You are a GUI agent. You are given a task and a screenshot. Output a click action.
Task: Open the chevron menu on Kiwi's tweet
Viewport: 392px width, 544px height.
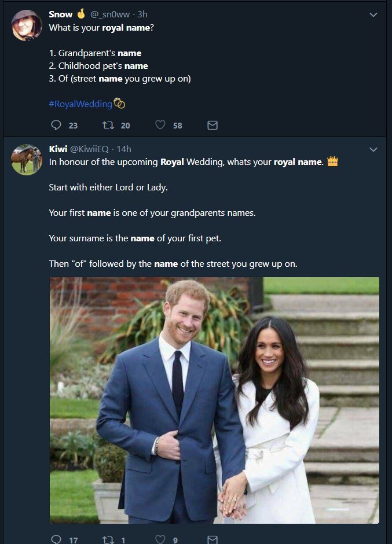point(373,149)
